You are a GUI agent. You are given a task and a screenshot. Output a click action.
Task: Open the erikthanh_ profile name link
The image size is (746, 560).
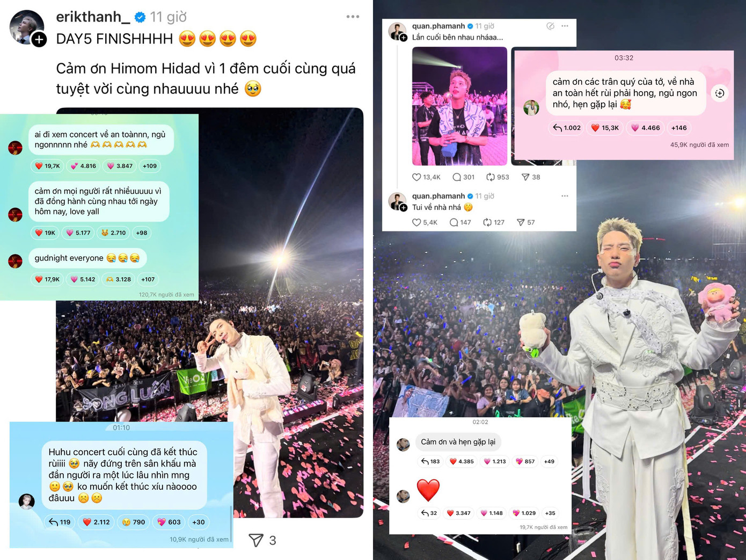point(93,17)
